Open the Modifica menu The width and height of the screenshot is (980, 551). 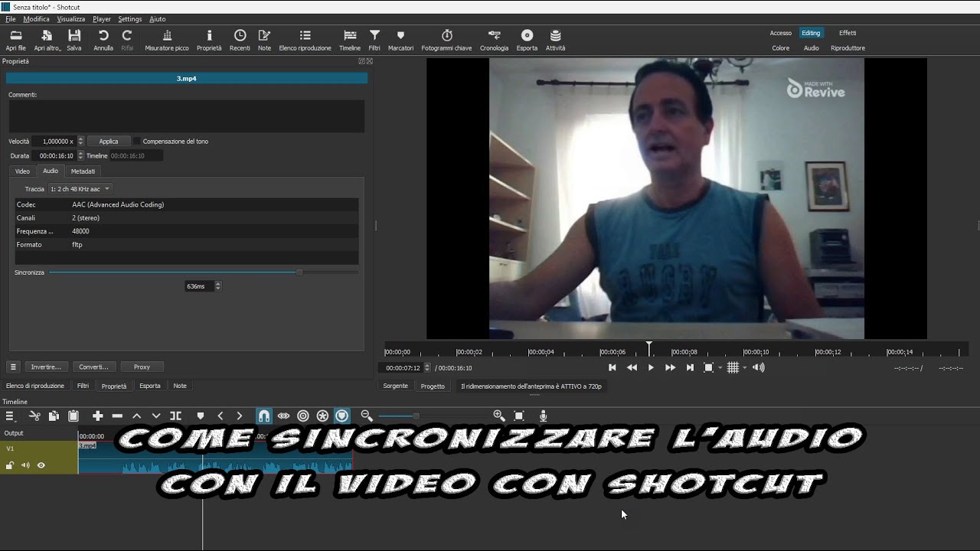coord(36,18)
